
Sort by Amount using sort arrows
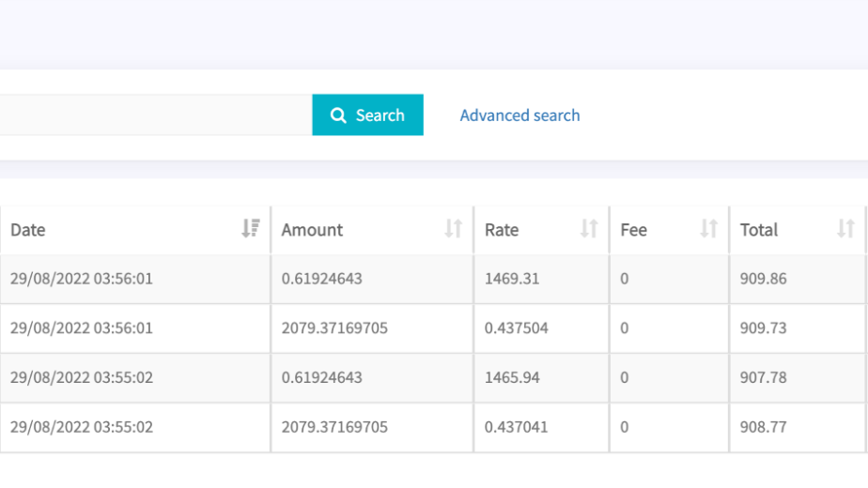454,229
